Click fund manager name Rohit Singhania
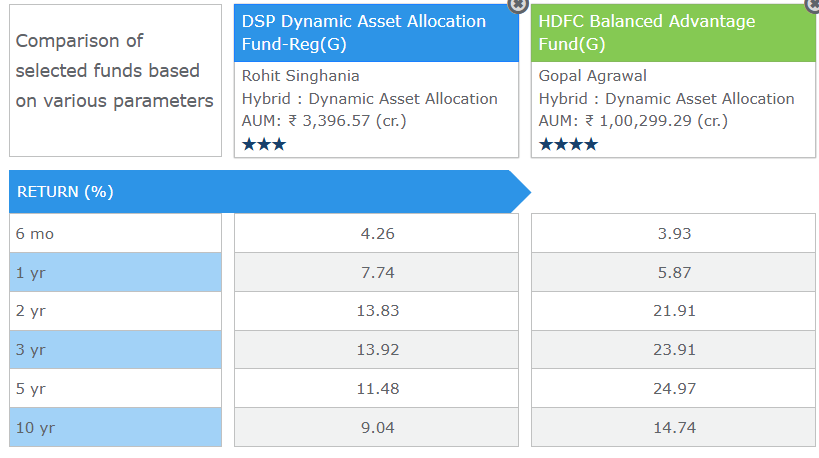 (300, 76)
